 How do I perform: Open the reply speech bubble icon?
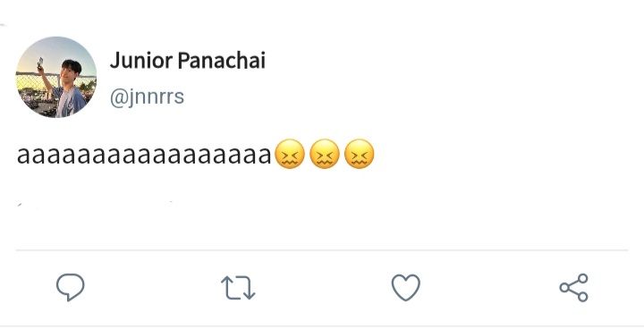71,287
